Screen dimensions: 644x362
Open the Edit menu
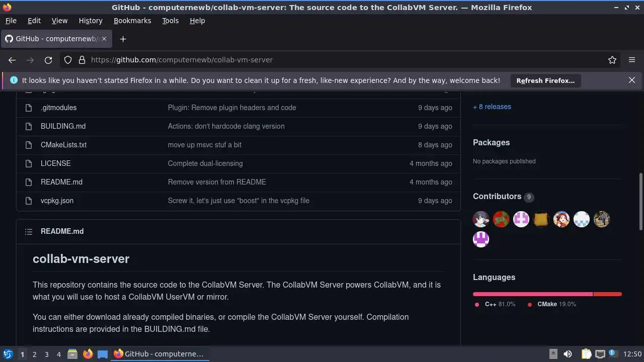pos(34,21)
